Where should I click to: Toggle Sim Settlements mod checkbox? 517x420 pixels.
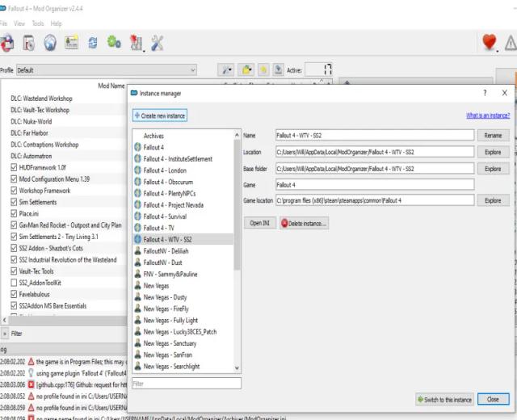14,202
